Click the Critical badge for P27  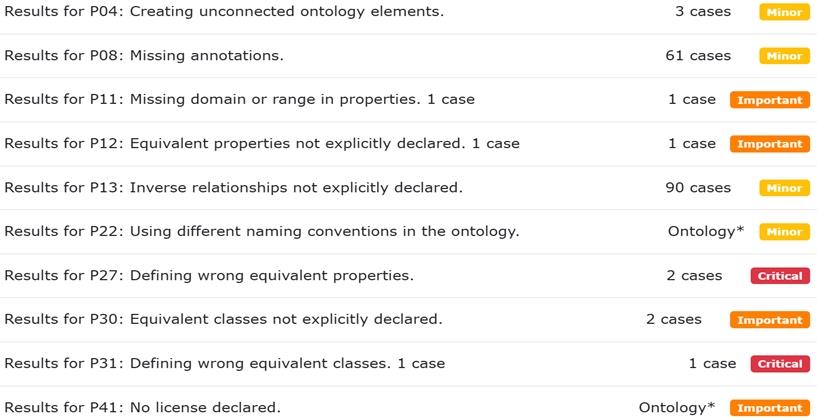pyautogui.click(x=779, y=276)
